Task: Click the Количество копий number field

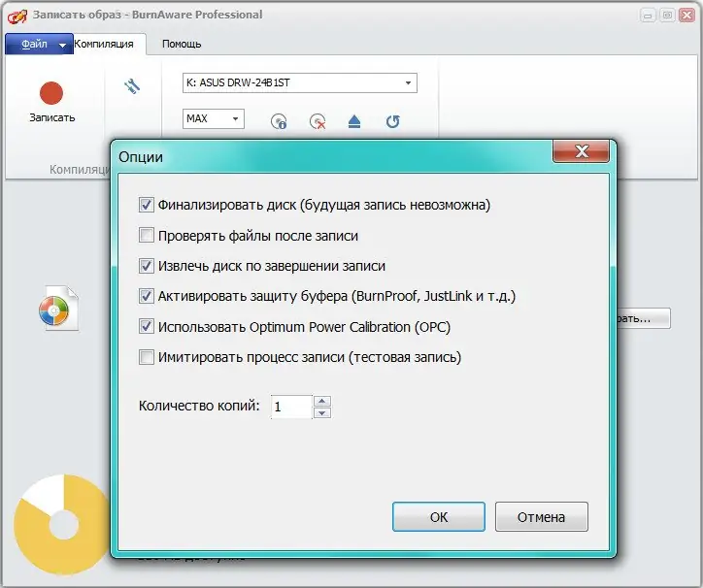Action: [291, 407]
